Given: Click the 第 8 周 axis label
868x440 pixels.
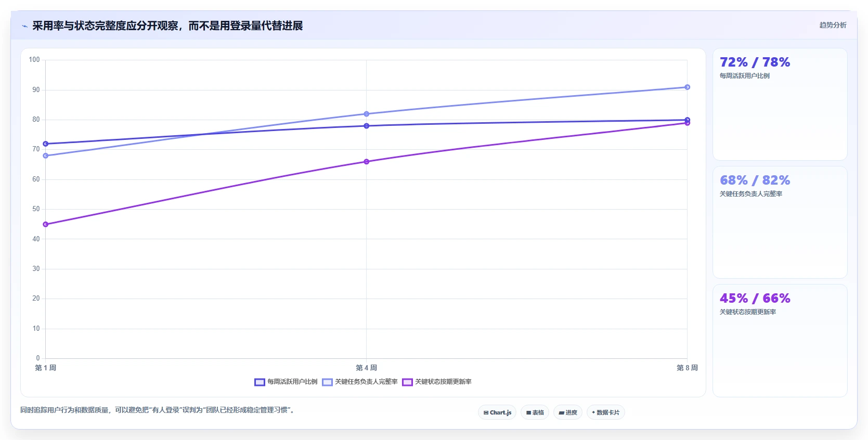Looking at the screenshot, I should (x=687, y=368).
